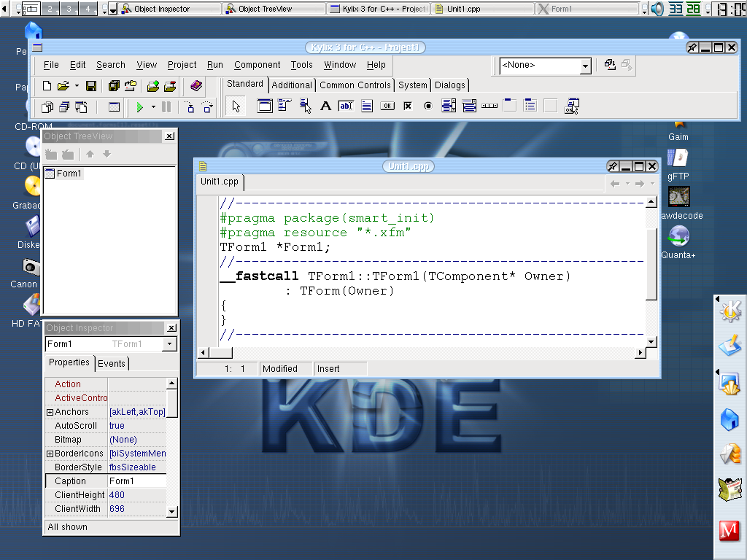Select the Label component (letter A)
The height and width of the screenshot is (560, 747).
point(325,106)
